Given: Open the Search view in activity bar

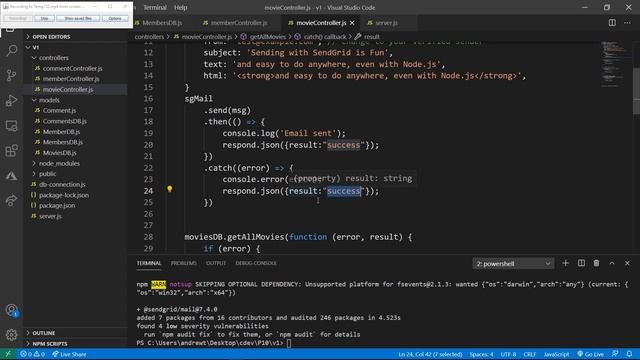Looking at the screenshot, I should (x=11, y=50).
